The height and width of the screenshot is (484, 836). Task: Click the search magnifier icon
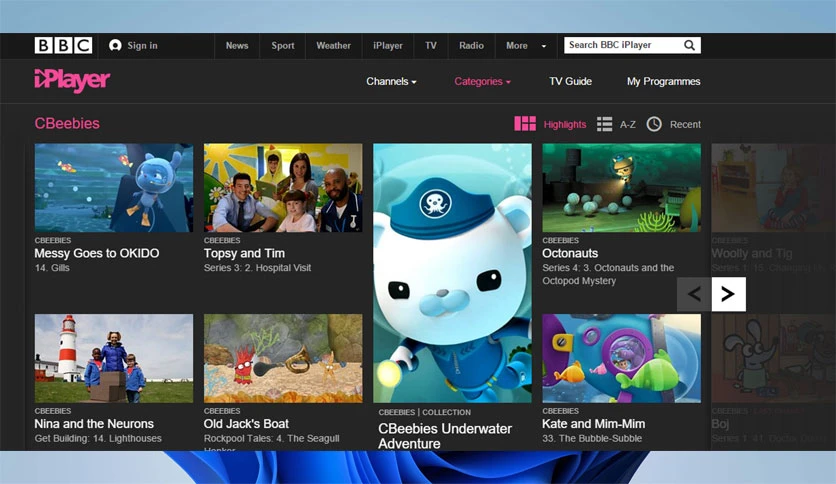coord(689,45)
